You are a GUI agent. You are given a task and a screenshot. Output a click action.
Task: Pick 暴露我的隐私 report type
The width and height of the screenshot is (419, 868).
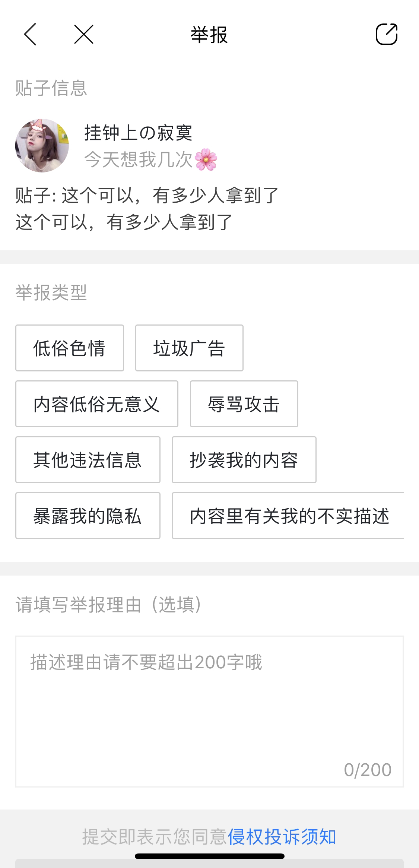point(88,516)
